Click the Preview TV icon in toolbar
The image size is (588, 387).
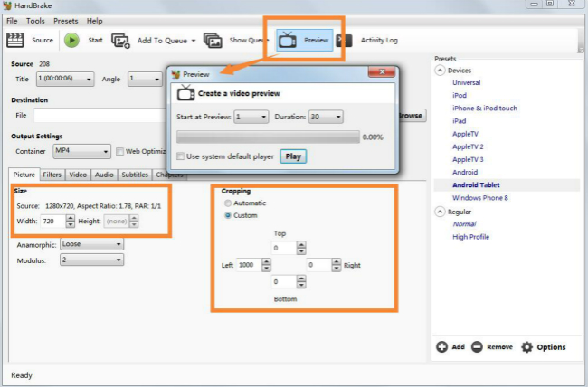(288, 40)
